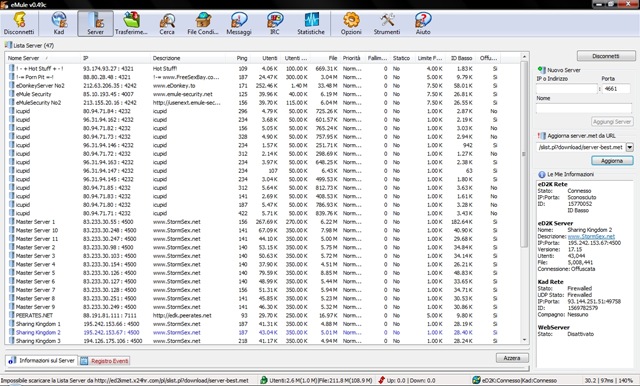This screenshot has width=640, height=386.
Task: Select the Master Server 5 row
Action: pos(254,273)
